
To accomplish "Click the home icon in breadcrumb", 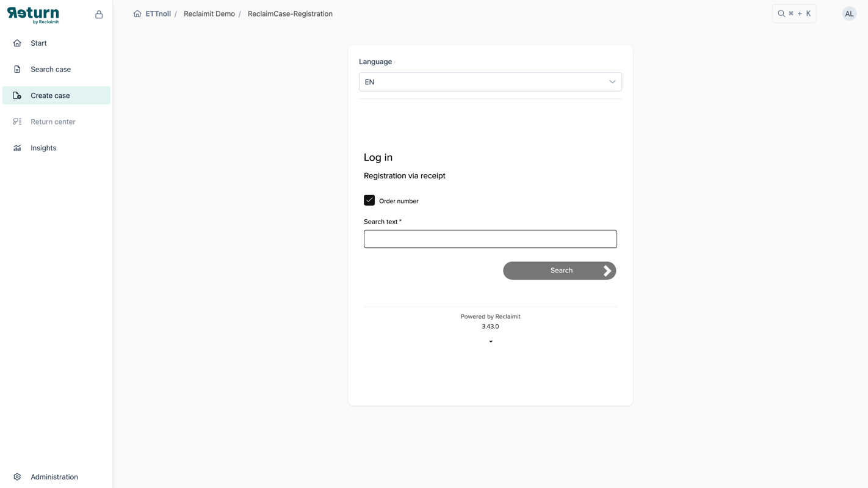I will [x=137, y=13].
